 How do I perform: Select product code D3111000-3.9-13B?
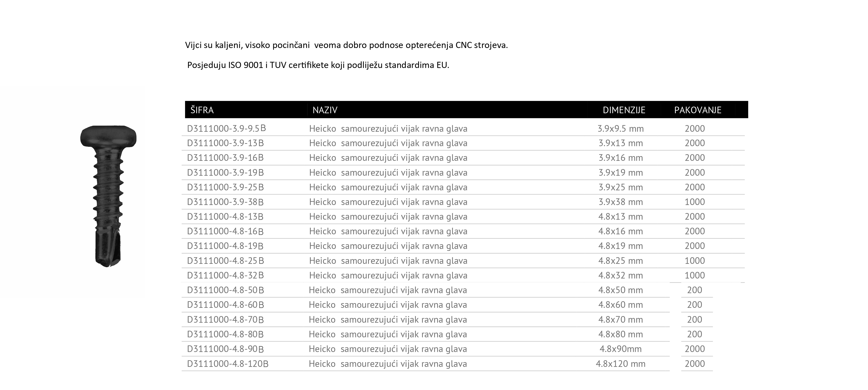(x=225, y=143)
